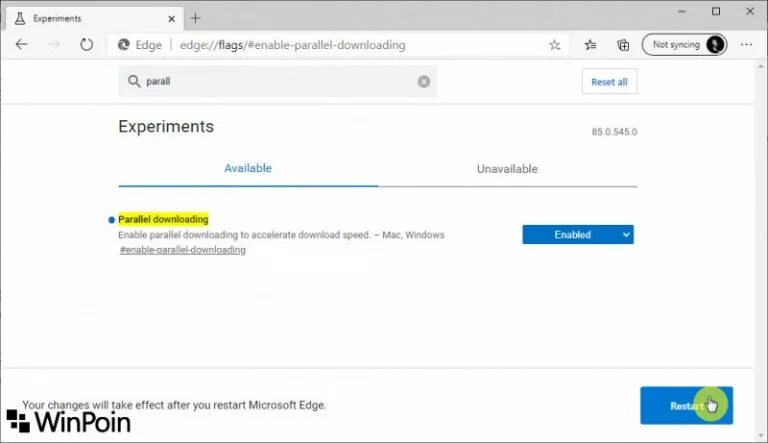Open a new tab with plus button
Image resolution: width=768 pixels, height=443 pixels.
(x=195, y=18)
